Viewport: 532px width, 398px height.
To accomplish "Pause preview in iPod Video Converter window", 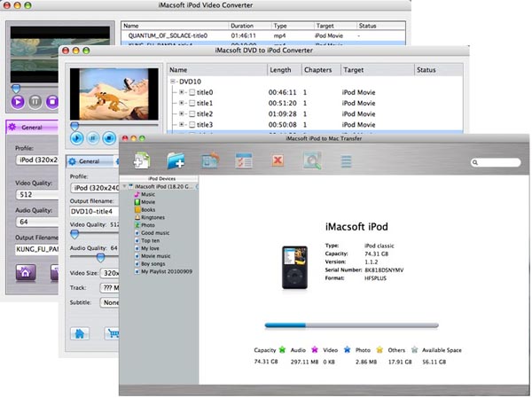I will tap(35, 101).
